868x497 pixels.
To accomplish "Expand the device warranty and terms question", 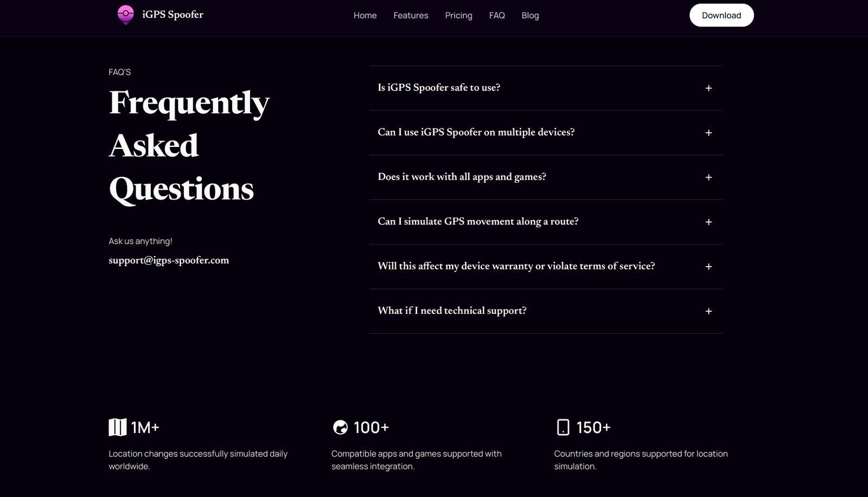I will point(516,266).
